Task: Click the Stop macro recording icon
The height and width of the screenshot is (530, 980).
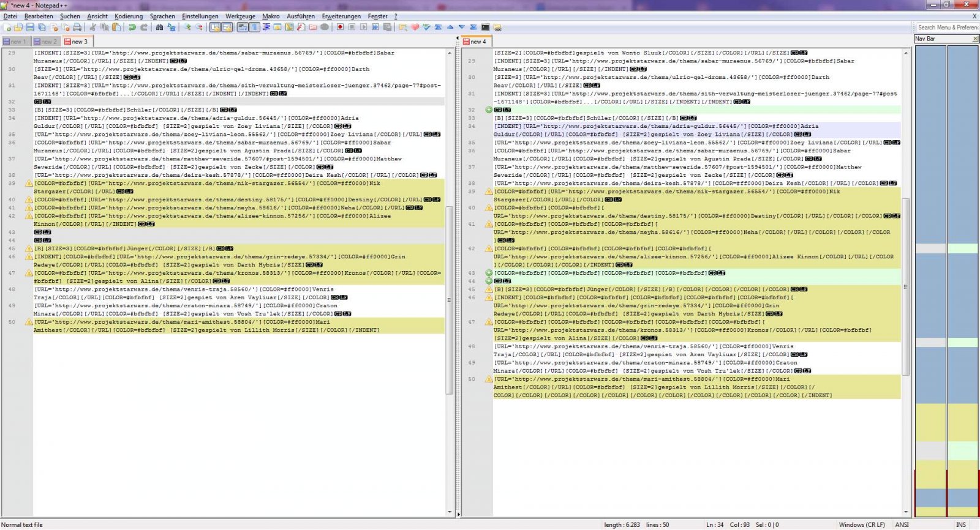Action: tap(352, 27)
